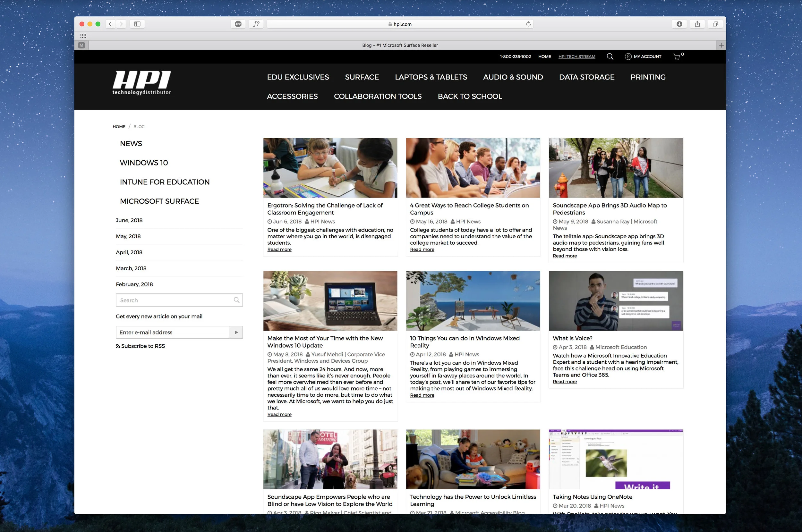Open the favorites grid dots icon

(83, 36)
